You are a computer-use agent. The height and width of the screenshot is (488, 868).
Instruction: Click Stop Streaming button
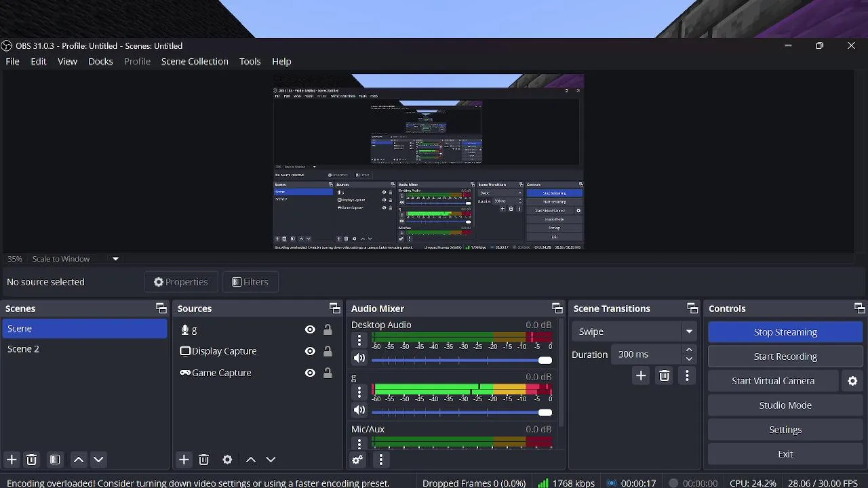pos(785,332)
